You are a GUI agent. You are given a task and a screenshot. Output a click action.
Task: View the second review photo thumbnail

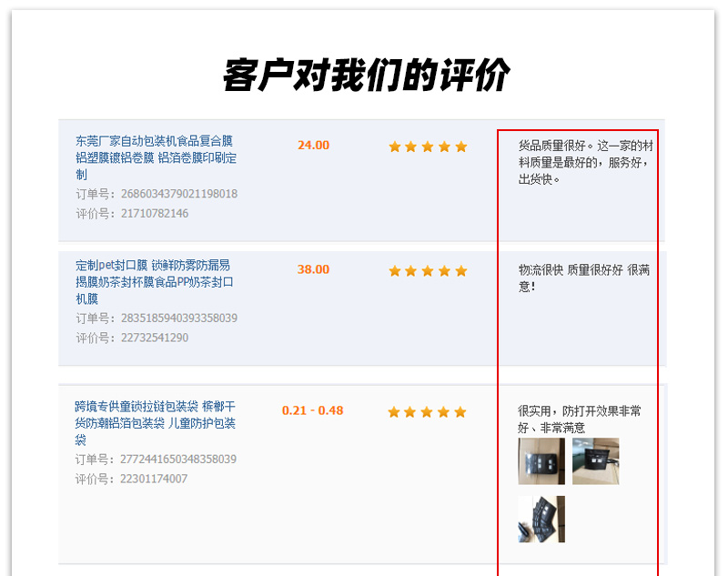point(596,461)
